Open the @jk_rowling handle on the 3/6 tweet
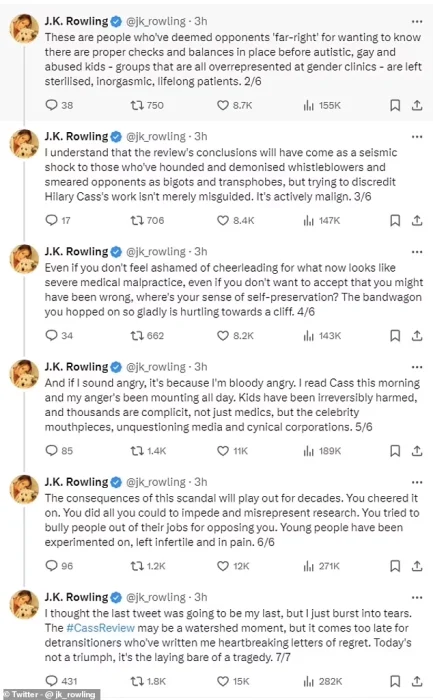Viewport: 433px width, 700px height. (156, 137)
